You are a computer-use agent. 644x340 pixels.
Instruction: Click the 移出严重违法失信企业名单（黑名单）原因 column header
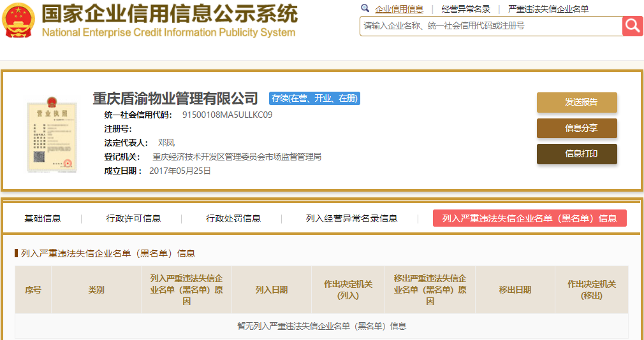coord(430,290)
